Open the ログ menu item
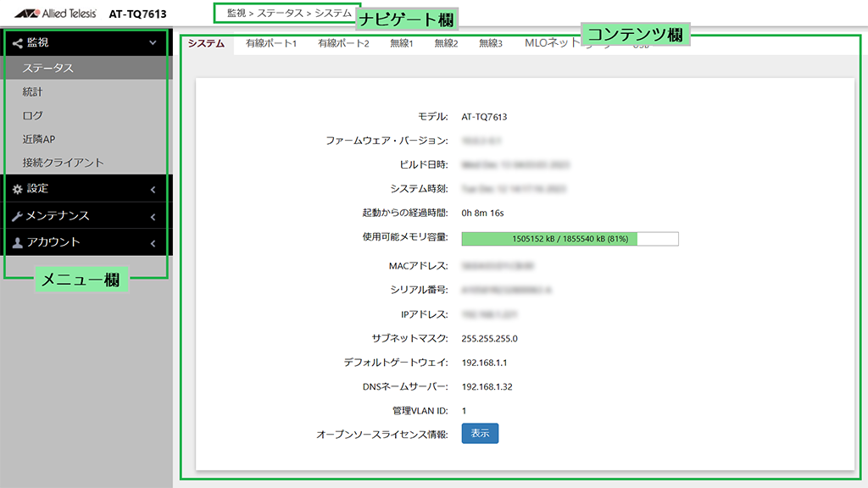 [x=33, y=115]
